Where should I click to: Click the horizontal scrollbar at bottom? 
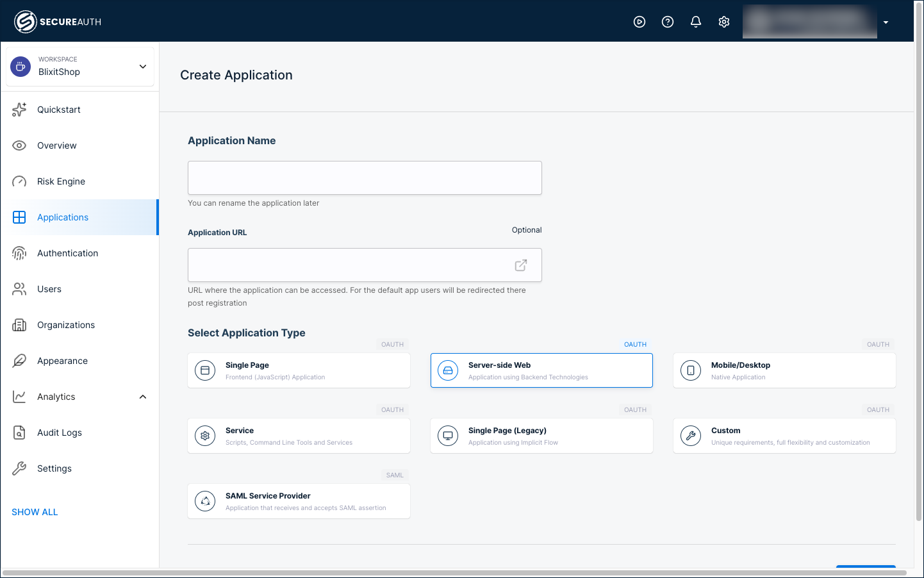(x=454, y=572)
